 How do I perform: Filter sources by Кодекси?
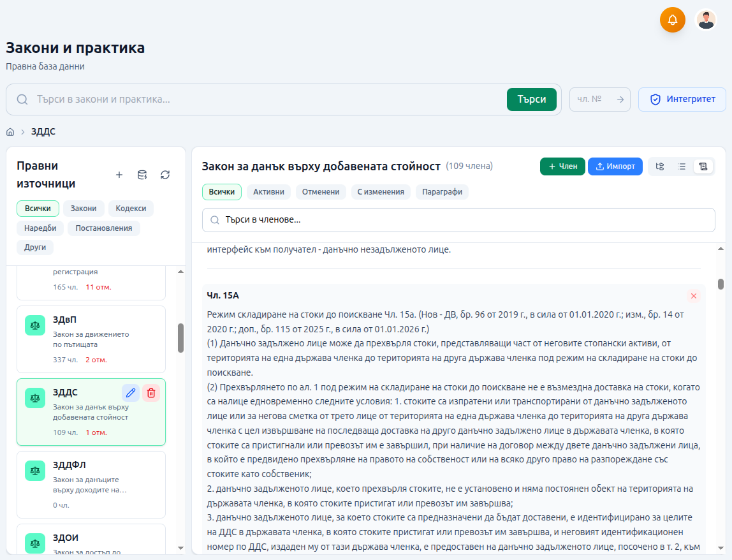pos(131,209)
